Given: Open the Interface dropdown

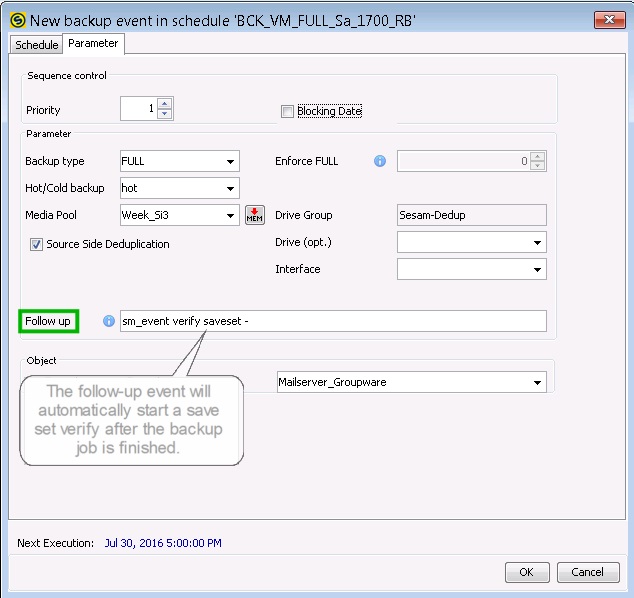Looking at the screenshot, I should click(x=537, y=270).
